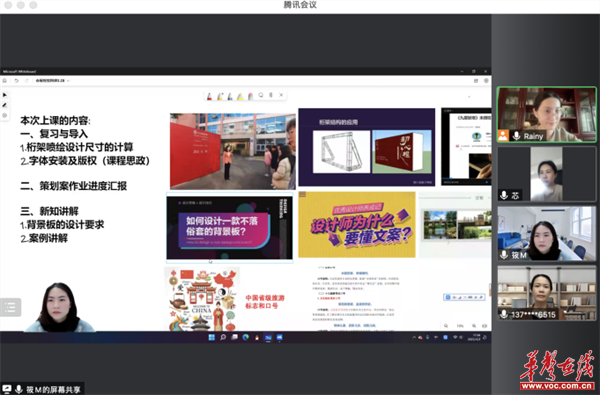Select the lasso tool in ink toolbar

click(x=261, y=95)
